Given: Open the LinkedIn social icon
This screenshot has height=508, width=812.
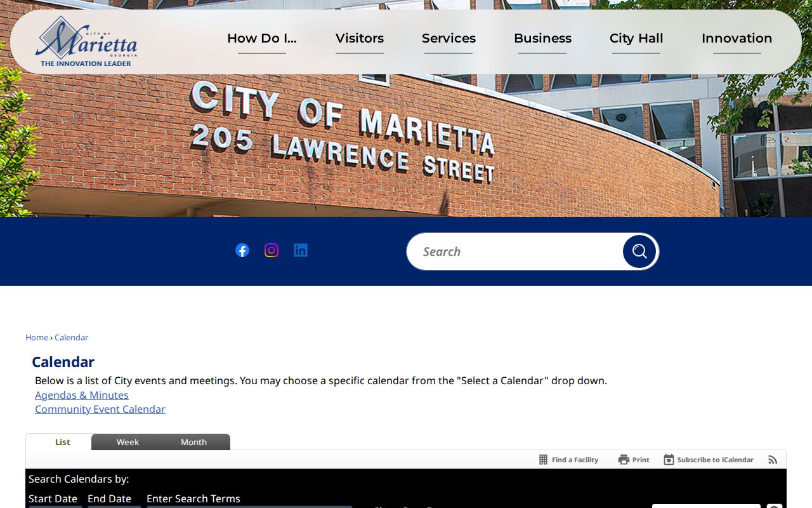Looking at the screenshot, I should pos(301,250).
